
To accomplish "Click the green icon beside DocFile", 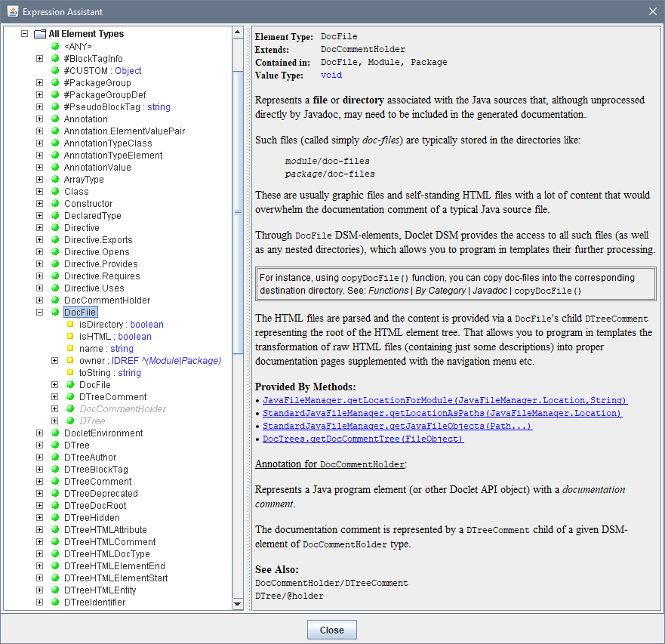I will pos(55,313).
